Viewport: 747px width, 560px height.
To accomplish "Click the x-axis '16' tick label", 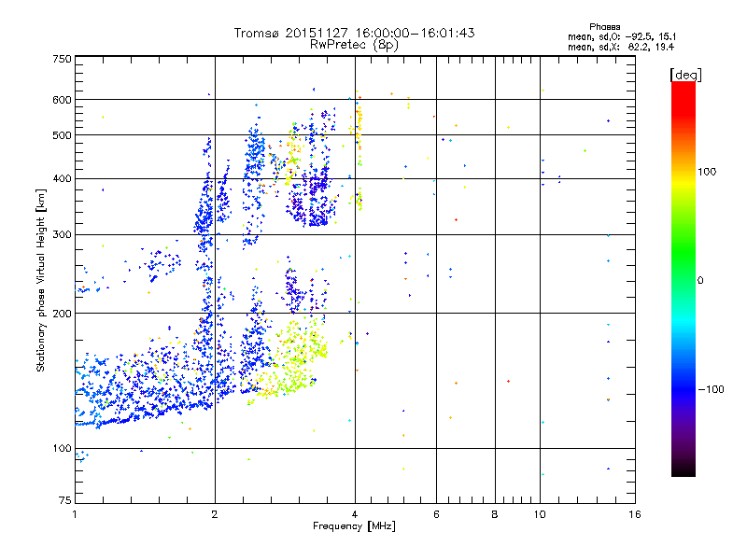I will pyautogui.click(x=635, y=514).
